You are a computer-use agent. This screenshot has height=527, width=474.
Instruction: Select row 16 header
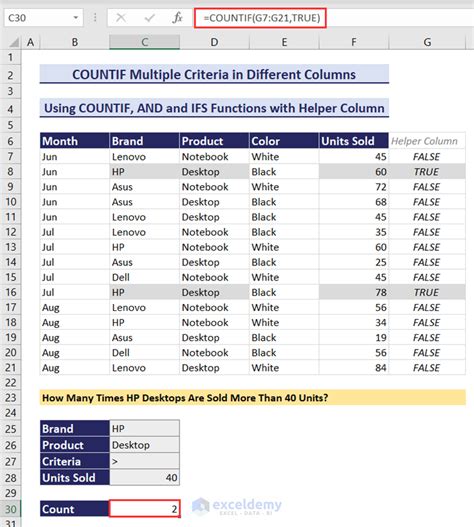pyautogui.click(x=10, y=292)
